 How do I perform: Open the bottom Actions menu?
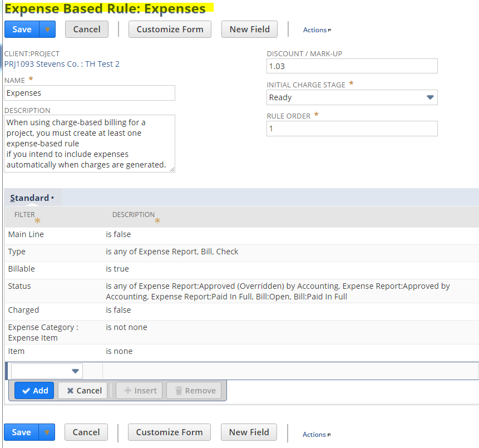coord(315,435)
